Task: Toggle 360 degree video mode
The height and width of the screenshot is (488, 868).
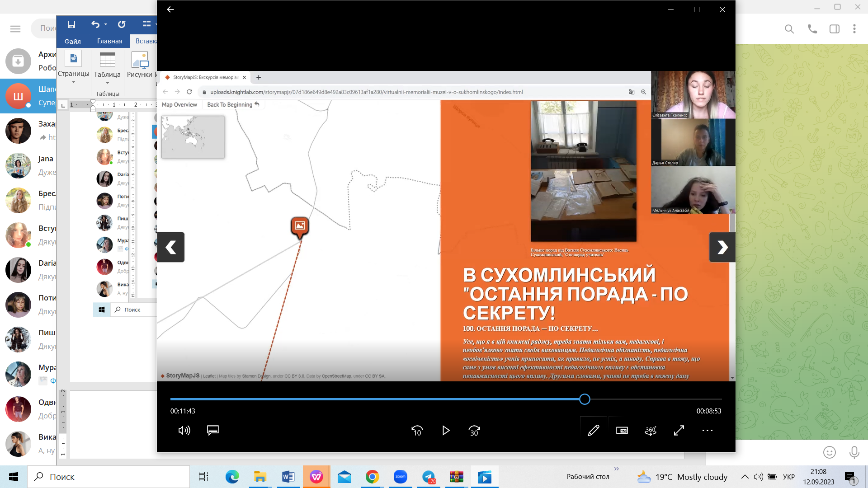Action: coord(651,431)
